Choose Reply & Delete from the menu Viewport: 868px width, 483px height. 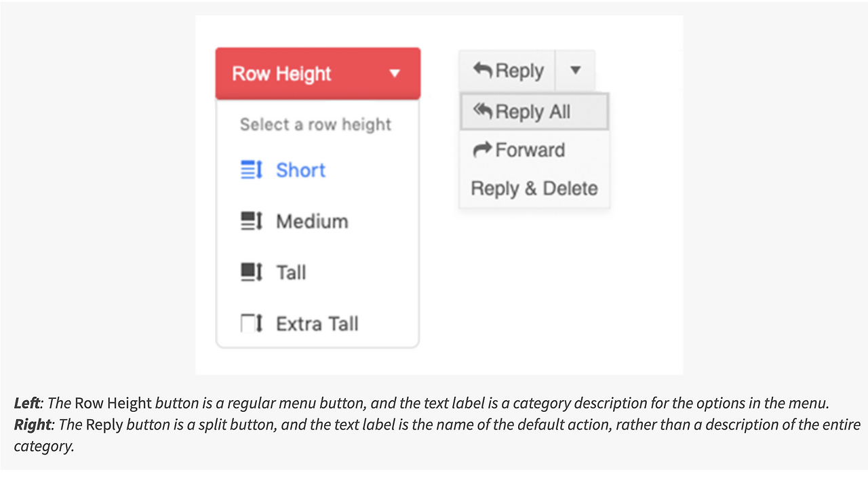pyautogui.click(x=534, y=189)
